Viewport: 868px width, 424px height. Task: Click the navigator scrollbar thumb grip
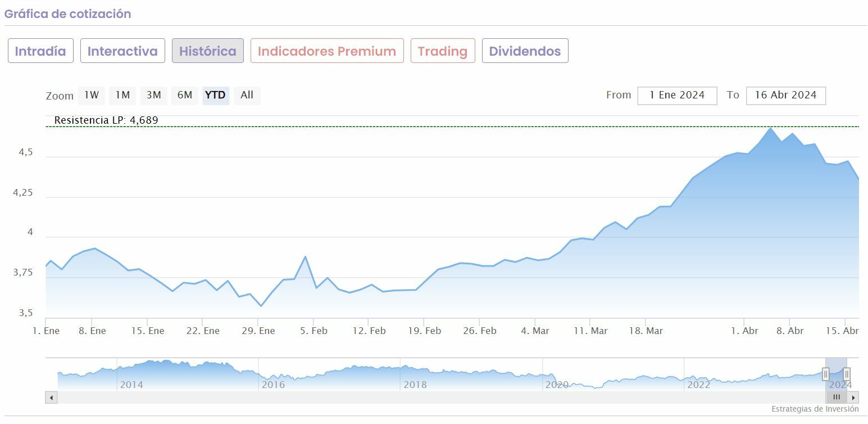pos(837,398)
